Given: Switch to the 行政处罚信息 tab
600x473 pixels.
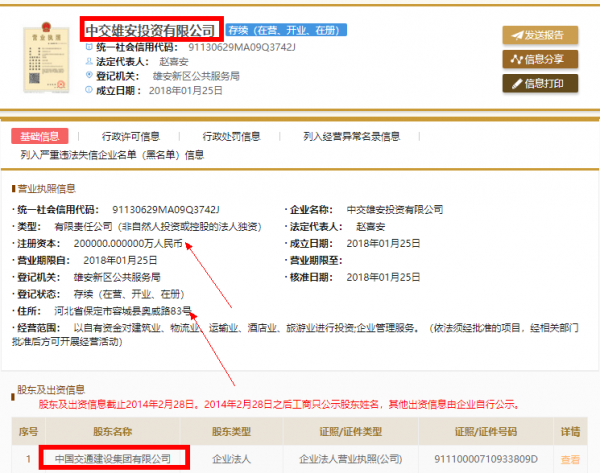Looking at the screenshot, I should click(x=231, y=136).
